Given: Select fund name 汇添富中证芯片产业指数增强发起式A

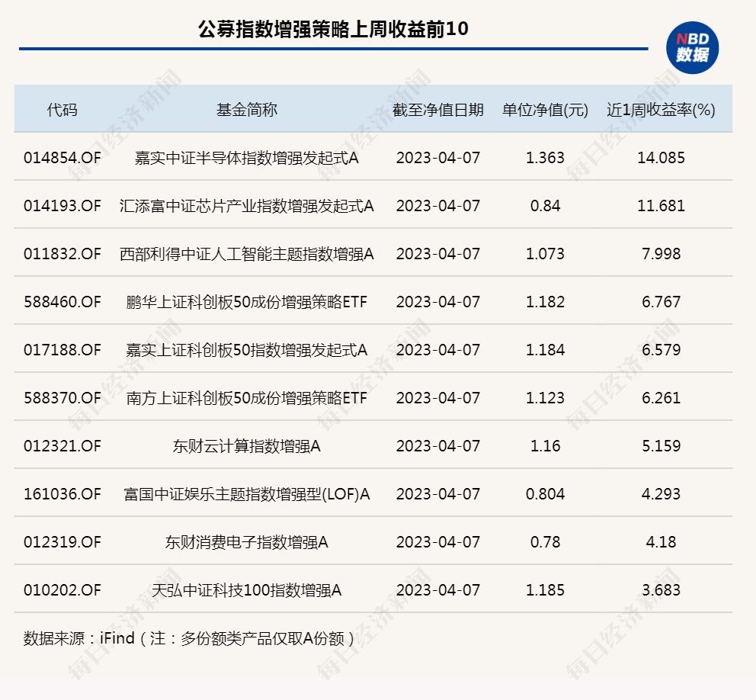Looking at the screenshot, I should (246, 206).
